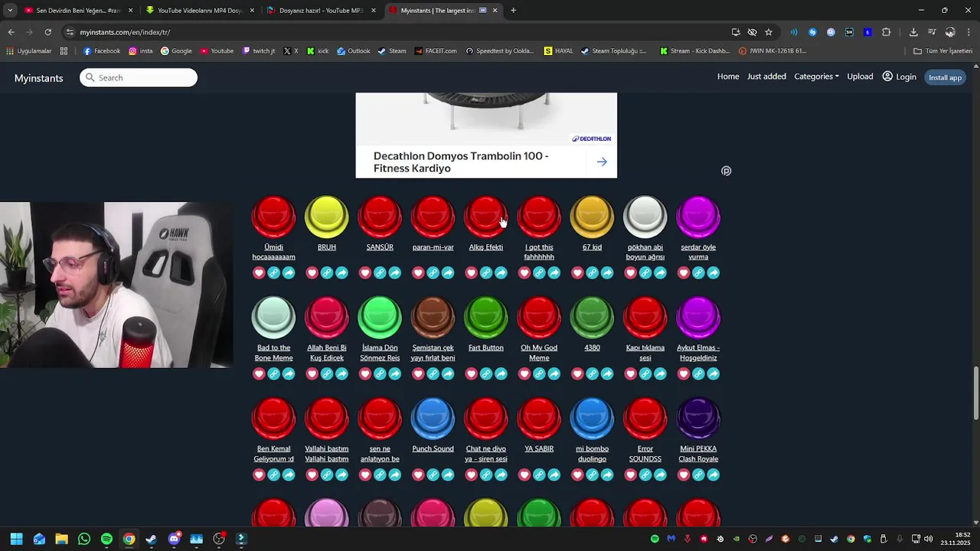Favorite the BRUH sound with heart
Image resolution: width=980 pixels, height=551 pixels.
312,272
